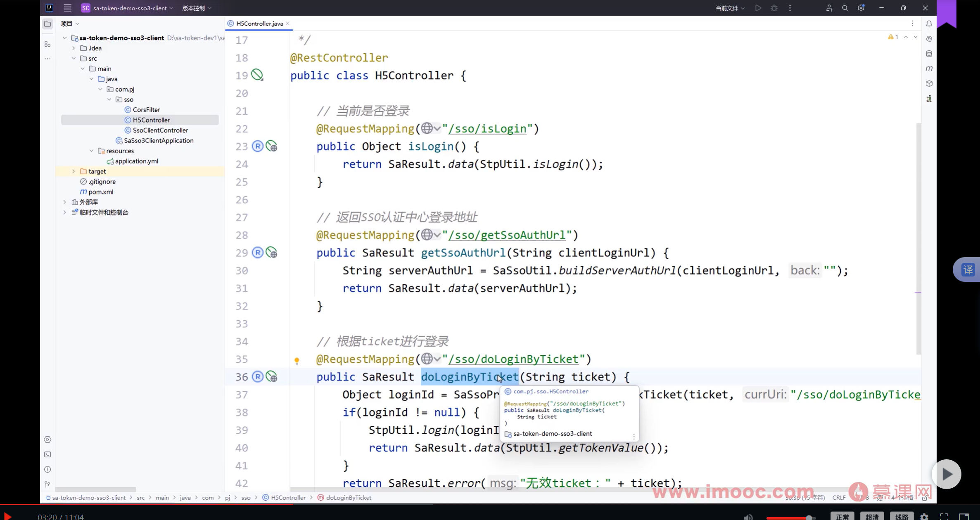Collapse the resources folder arrow
980x520 pixels.
pos(91,151)
